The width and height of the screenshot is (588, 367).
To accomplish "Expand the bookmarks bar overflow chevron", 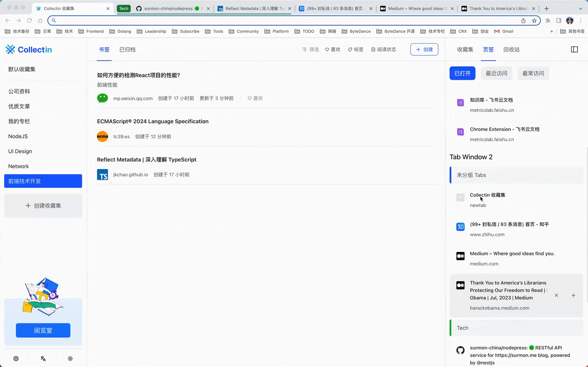I will pyautogui.click(x=552, y=31).
